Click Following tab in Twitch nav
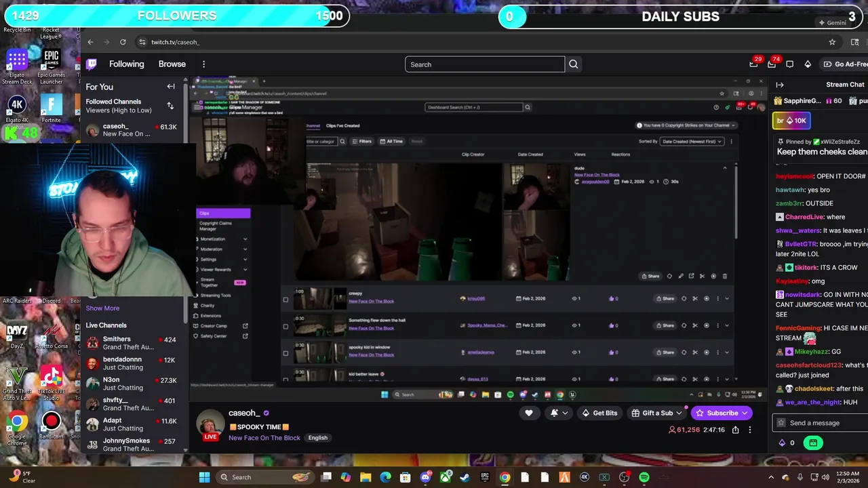 [x=126, y=64]
